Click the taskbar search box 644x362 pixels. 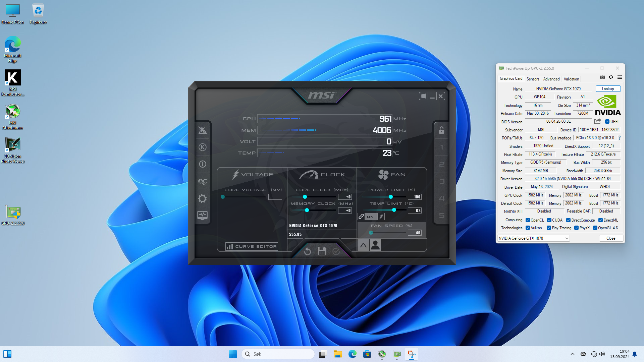point(278,354)
